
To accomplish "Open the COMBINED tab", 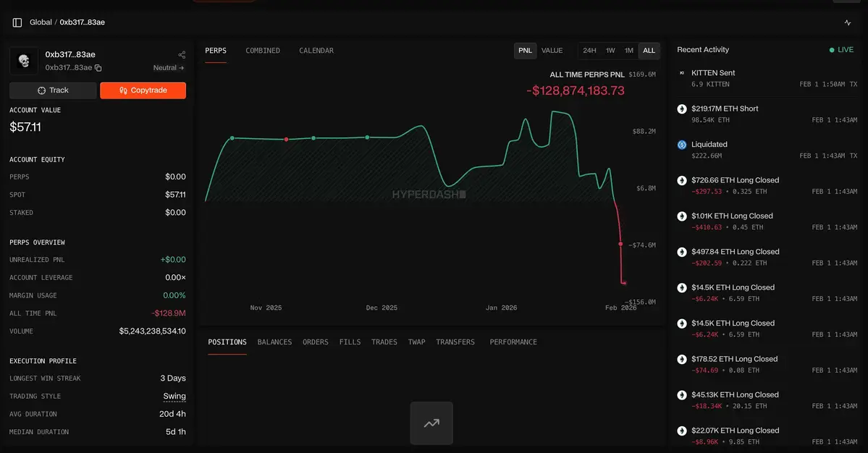I will tap(263, 51).
